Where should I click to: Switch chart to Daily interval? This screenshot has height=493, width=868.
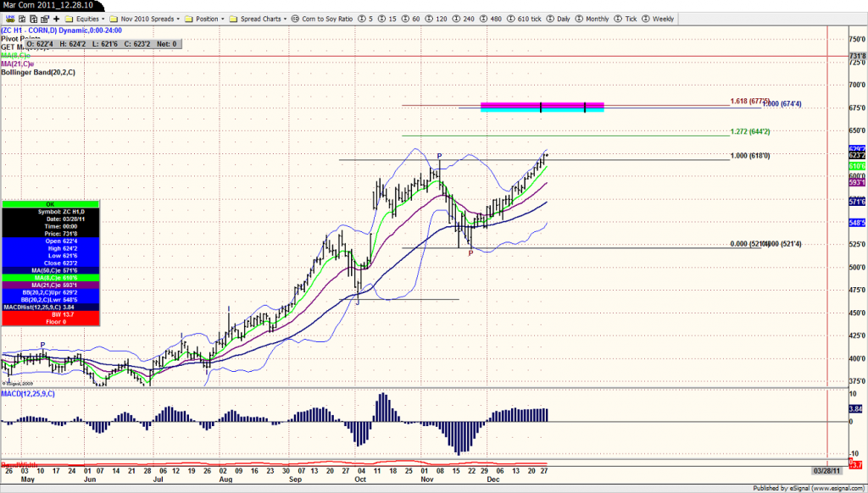[x=558, y=19]
